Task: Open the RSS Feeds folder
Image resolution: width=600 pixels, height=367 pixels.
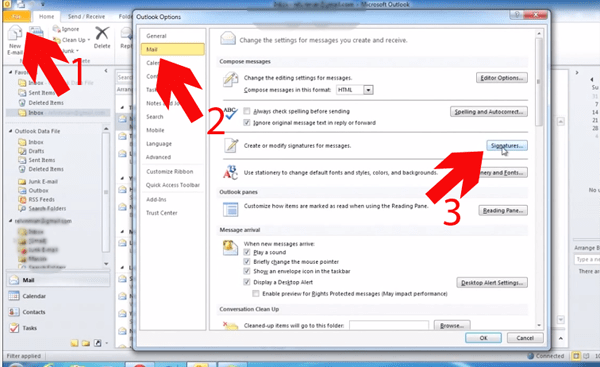Action: (37, 199)
